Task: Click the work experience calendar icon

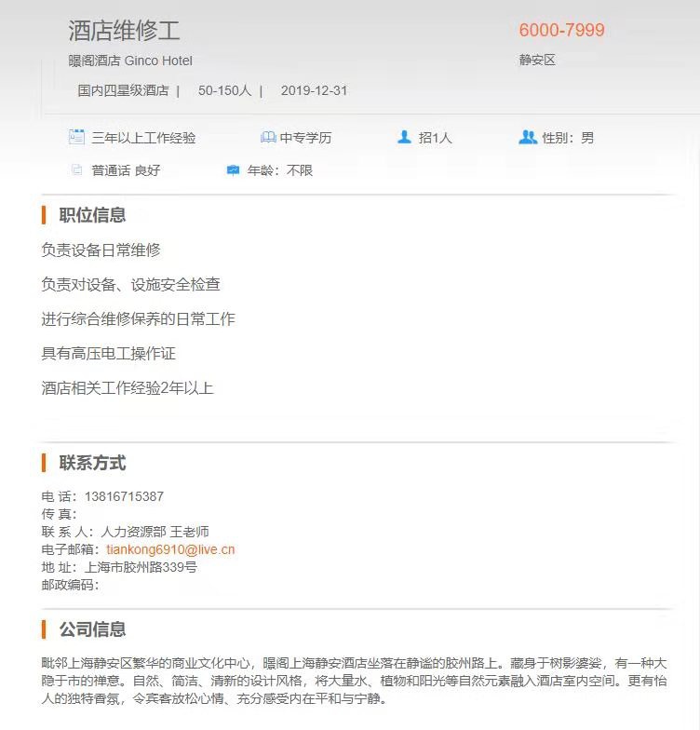Action: point(76,137)
